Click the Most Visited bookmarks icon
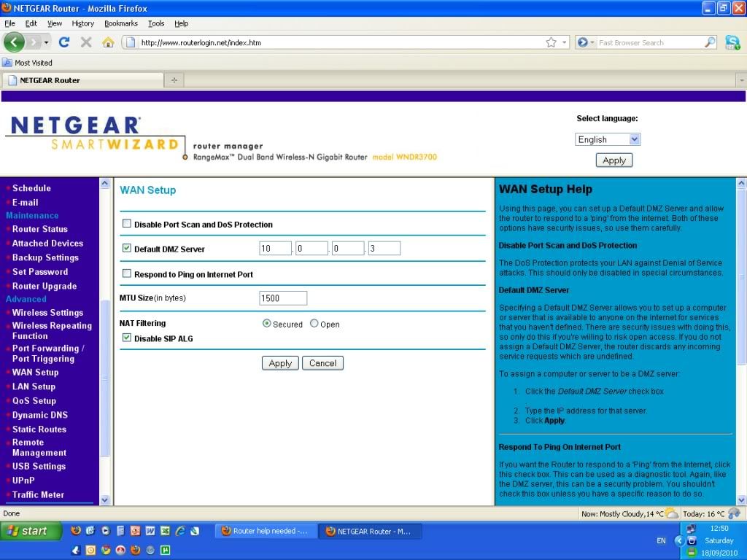This screenshot has height=560, width=747. point(7,63)
